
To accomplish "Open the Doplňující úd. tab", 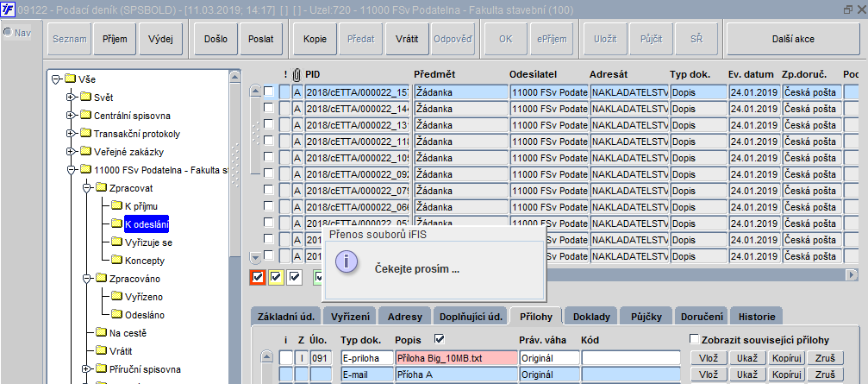I will click(471, 317).
